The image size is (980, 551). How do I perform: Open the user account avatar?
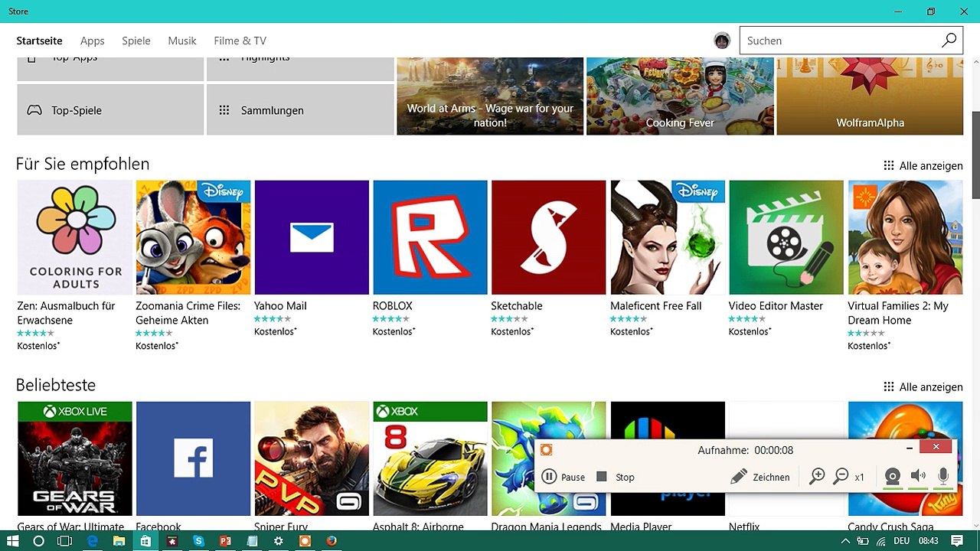coord(722,41)
